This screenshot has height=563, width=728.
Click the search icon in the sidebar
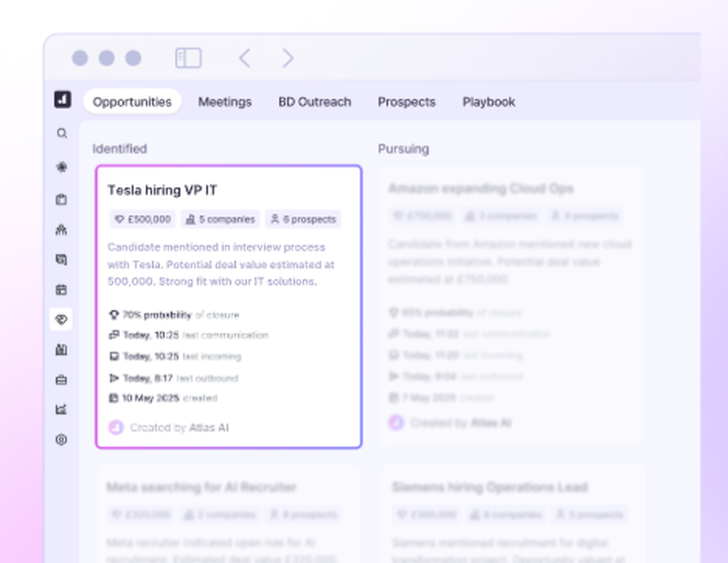(x=62, y=133)
